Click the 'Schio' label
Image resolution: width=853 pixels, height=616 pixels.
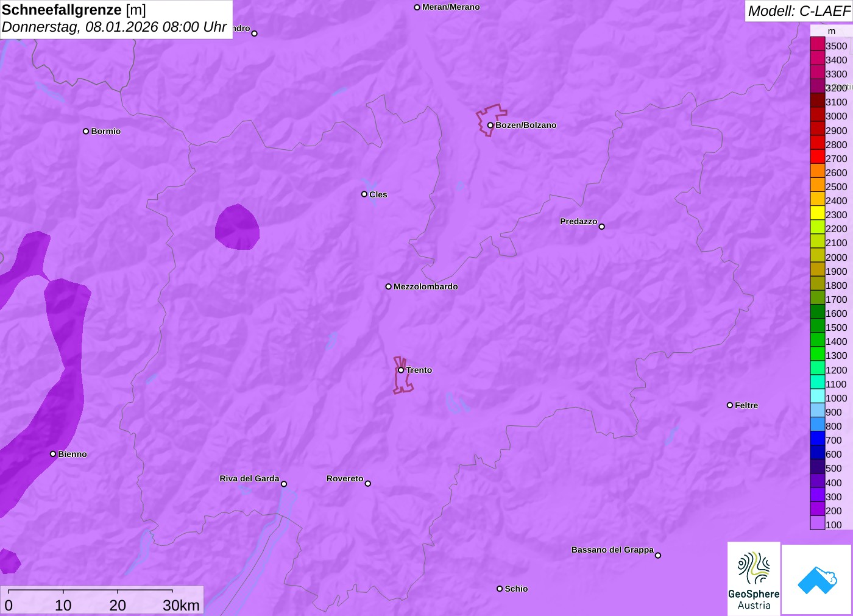tap(516, 589)
